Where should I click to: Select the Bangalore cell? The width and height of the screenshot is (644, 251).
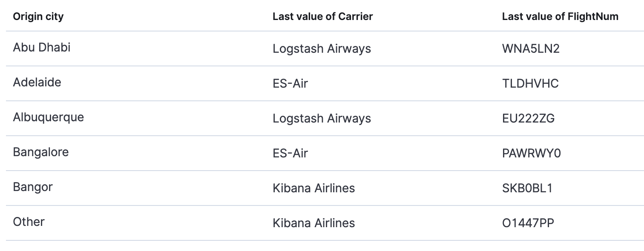point(41,152)
